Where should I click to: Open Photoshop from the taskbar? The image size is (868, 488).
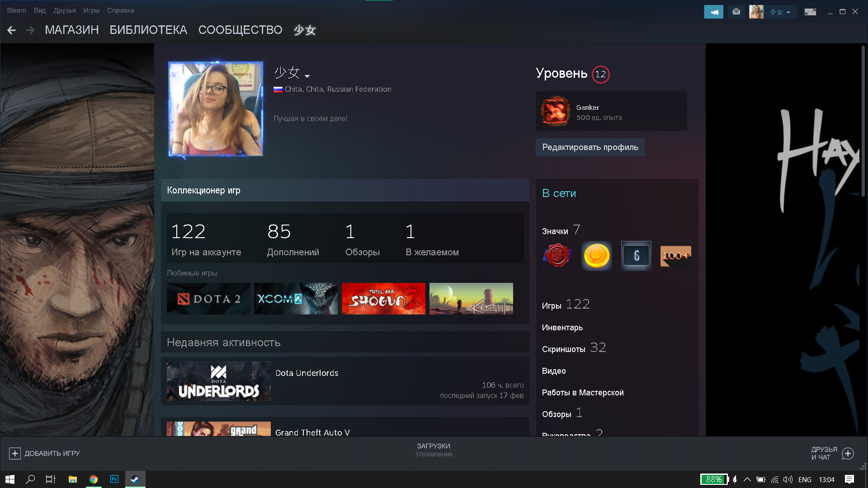[114, 479]
